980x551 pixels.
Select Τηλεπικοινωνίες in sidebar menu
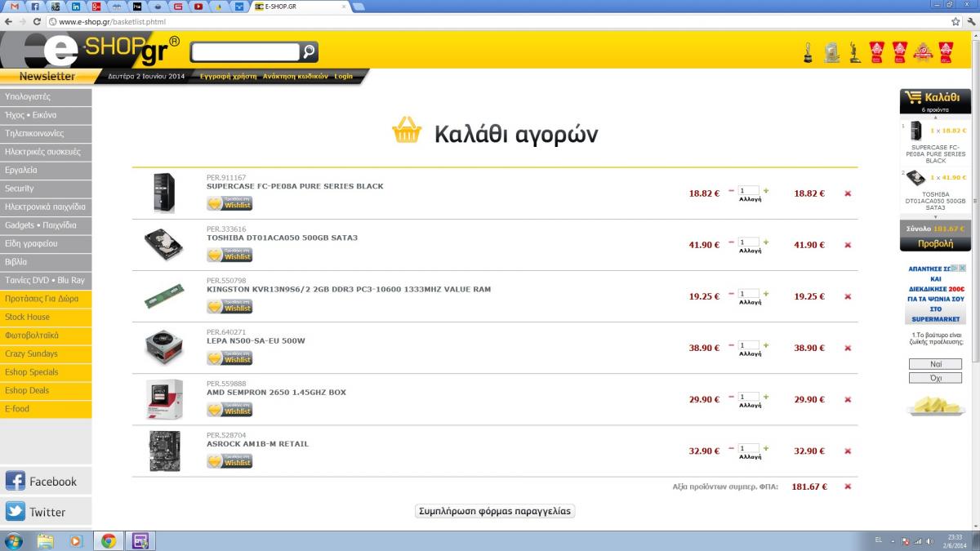coord(46,133)
